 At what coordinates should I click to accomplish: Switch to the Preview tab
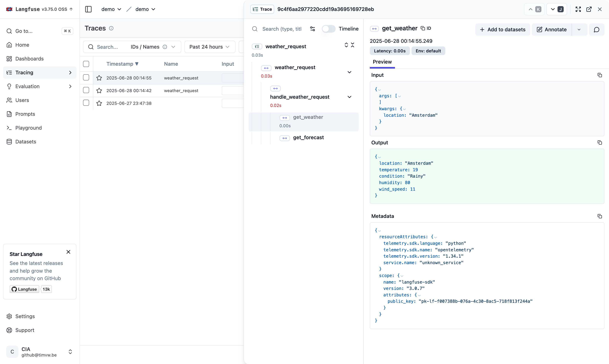click(382, 62)
